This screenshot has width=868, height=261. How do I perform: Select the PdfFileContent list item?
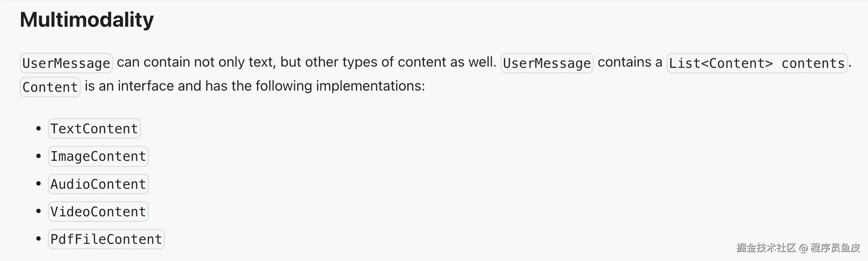tap(106, 239)
